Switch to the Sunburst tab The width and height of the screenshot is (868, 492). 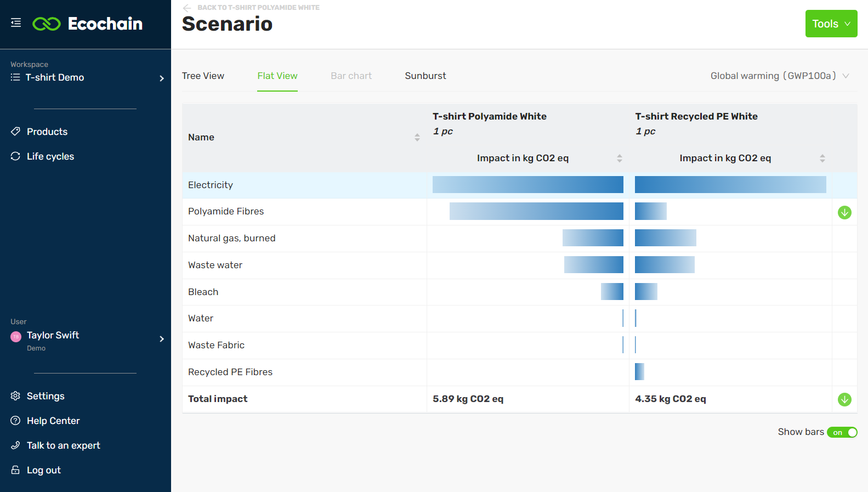425,76
